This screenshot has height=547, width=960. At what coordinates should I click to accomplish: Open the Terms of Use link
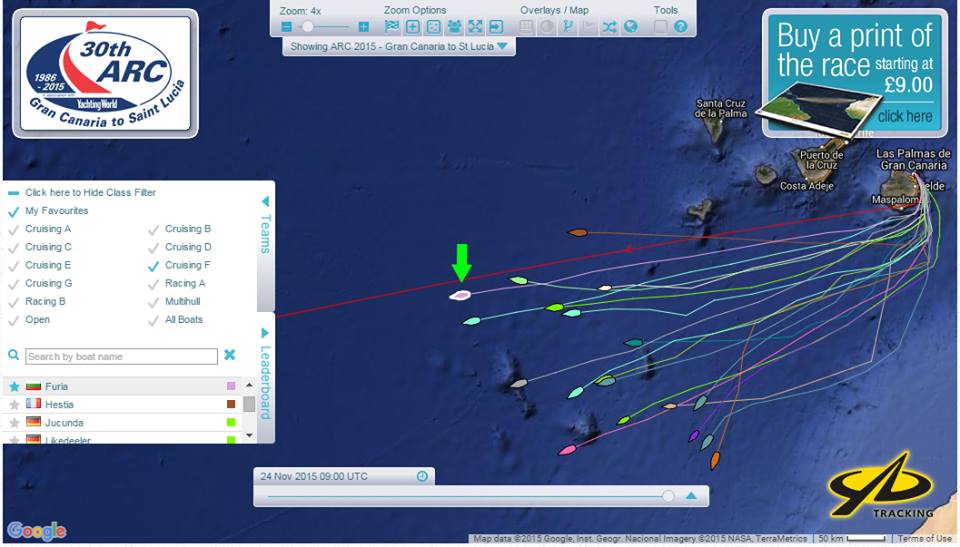[924, 538]
